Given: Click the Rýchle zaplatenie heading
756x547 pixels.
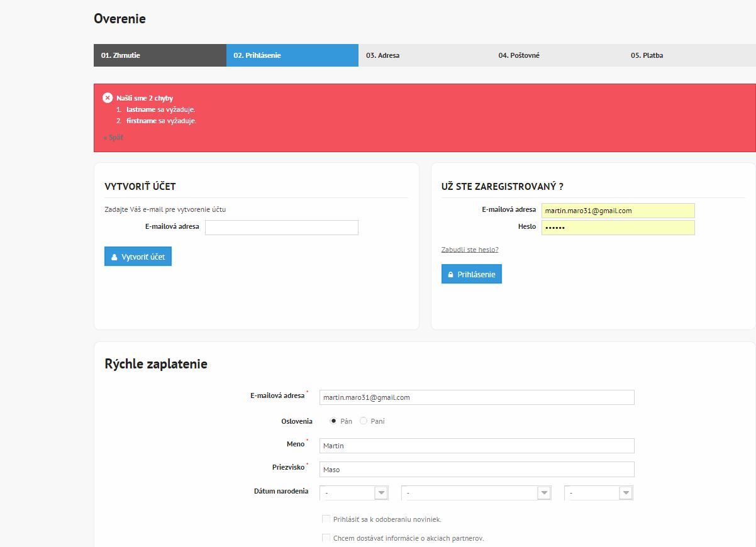Looking at the screenshot, I should 156,363.
